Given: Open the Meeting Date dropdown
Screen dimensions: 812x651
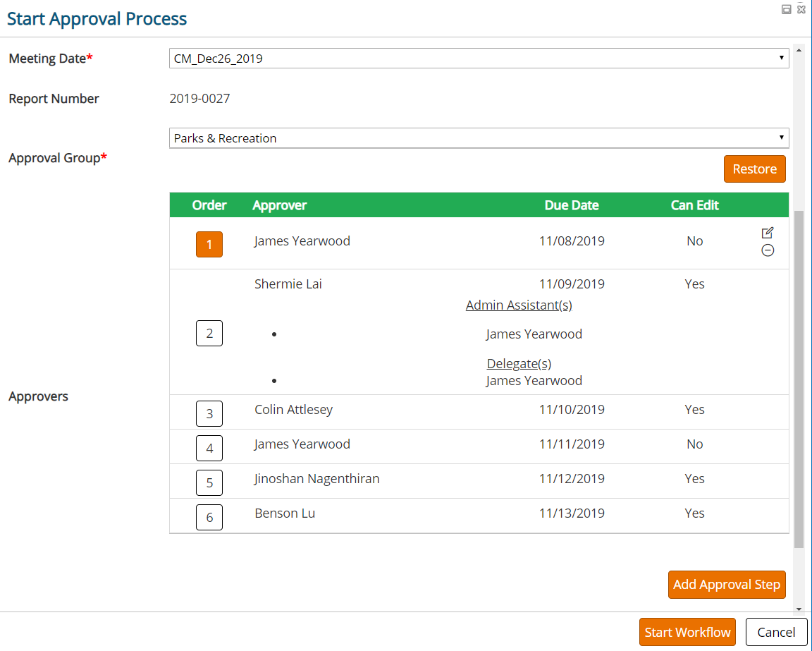Looking at the screenshot, I should point(479,58).
